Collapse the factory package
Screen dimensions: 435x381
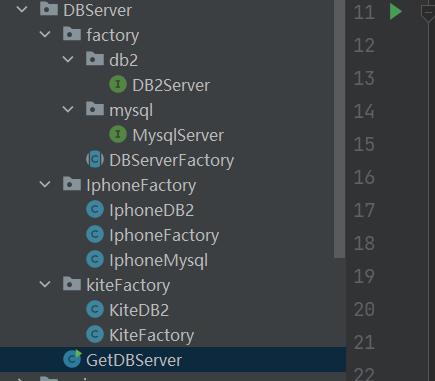coord(45,34)
